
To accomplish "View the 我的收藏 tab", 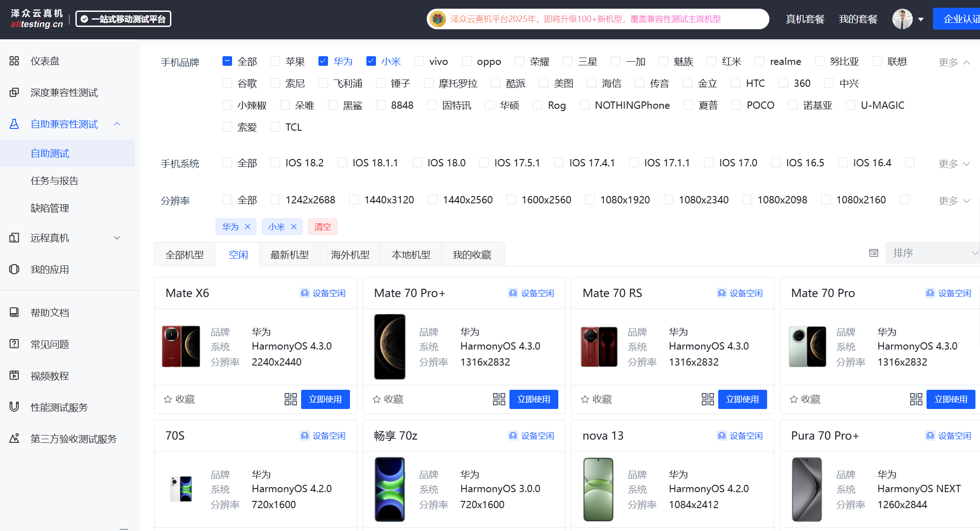I will [472, 255].
